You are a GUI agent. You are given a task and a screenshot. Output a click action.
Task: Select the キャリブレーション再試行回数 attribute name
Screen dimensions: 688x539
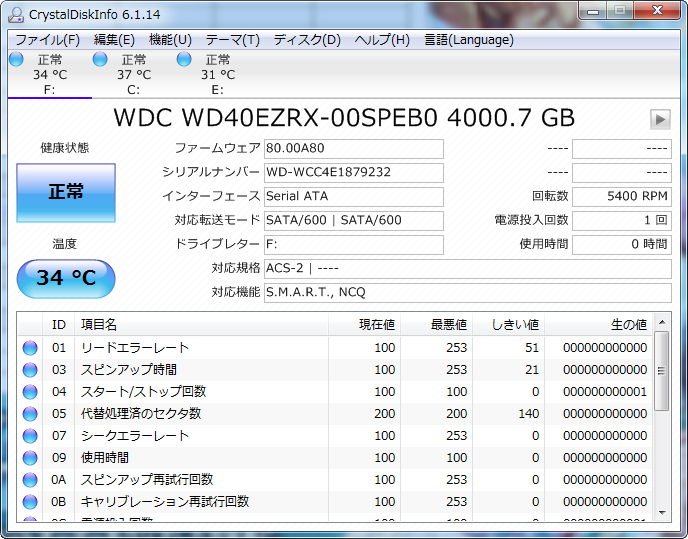click(165, 502)
